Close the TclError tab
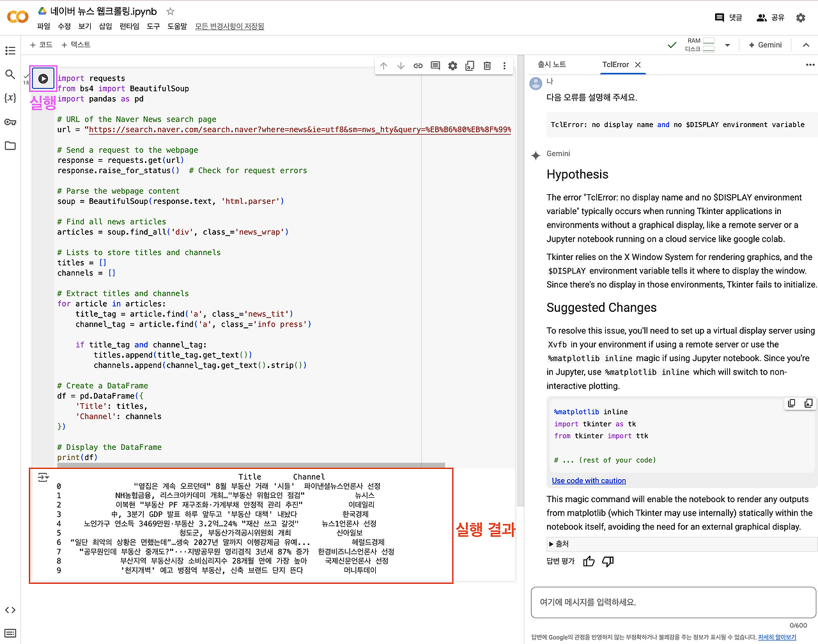This screenshot has width=818, height=644. (638, 65)
